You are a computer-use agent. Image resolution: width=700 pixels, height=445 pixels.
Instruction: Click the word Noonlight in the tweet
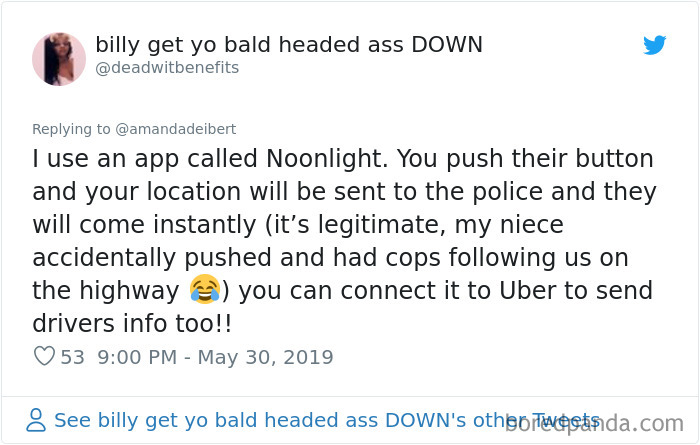(x=326, y=158)
